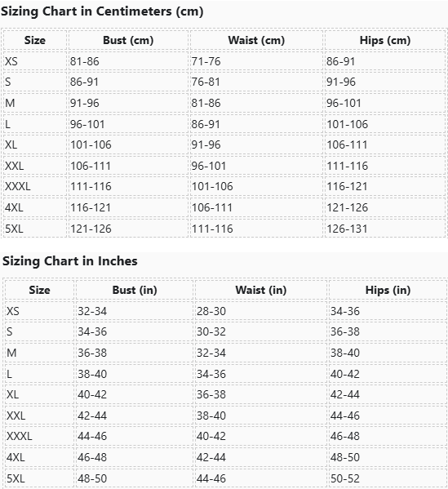Select the 'Hips (cm)' column header
The height and width of the screenshot is (489, 448).
tap(385, 40)
